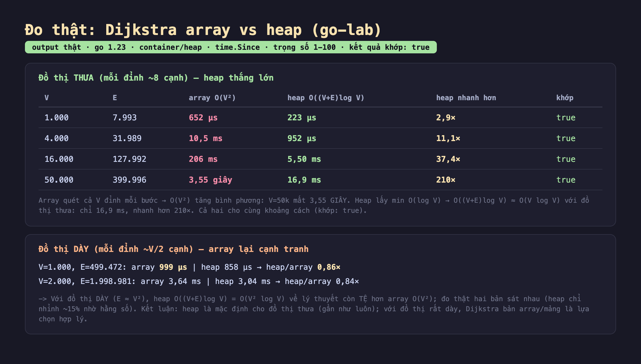Select cell '16.000' in V column
The width and height of the screenshot is (641, 364).
click(59, 159)
